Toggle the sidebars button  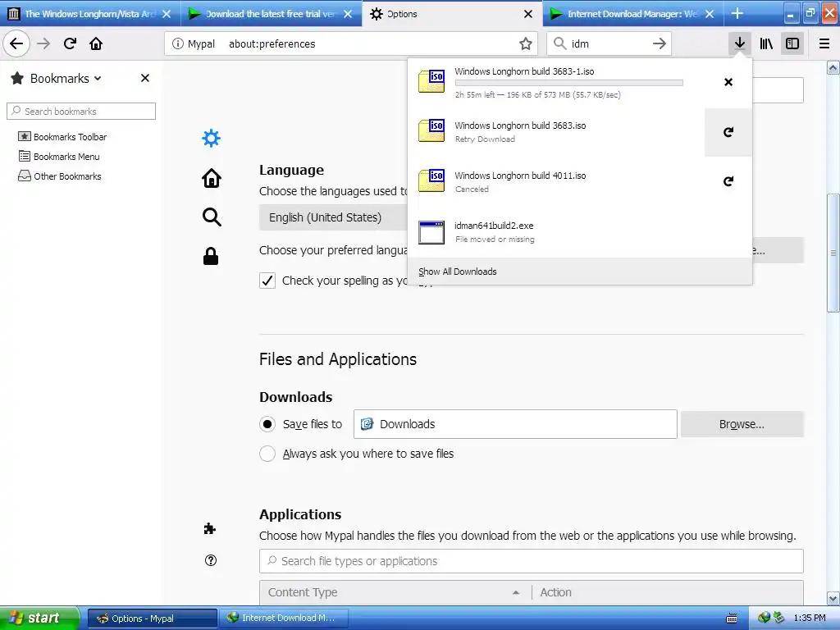pyautogui.click(x=792, y=43)
